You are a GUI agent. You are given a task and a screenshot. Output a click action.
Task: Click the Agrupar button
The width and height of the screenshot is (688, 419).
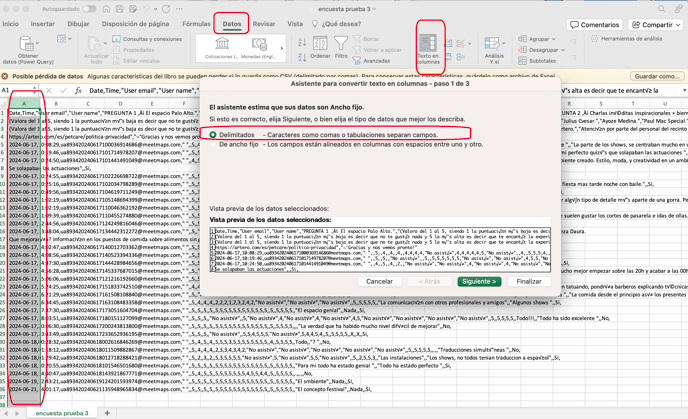[534, 39]
